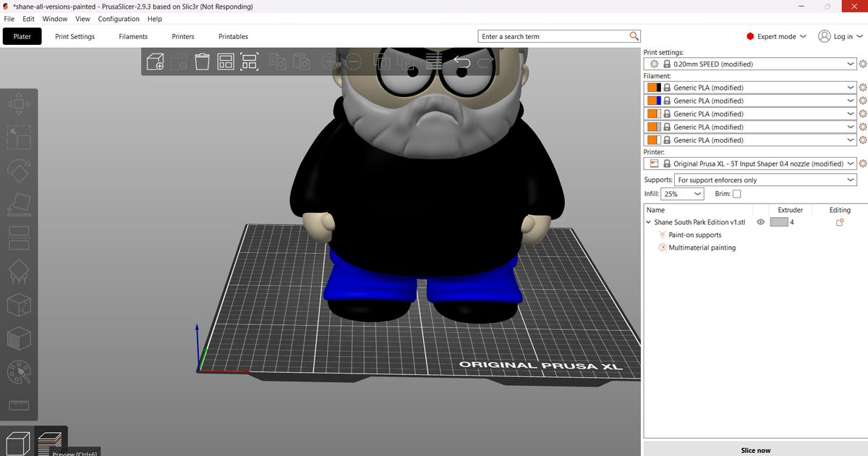Toggle visibility eye for Shane South Park Edition
868x456 pixels.
760,222
